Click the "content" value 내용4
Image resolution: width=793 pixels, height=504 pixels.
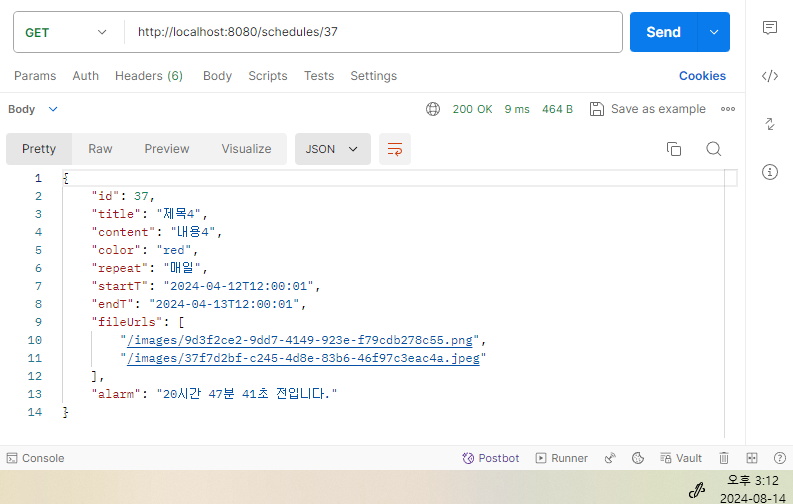pos(193,232)
